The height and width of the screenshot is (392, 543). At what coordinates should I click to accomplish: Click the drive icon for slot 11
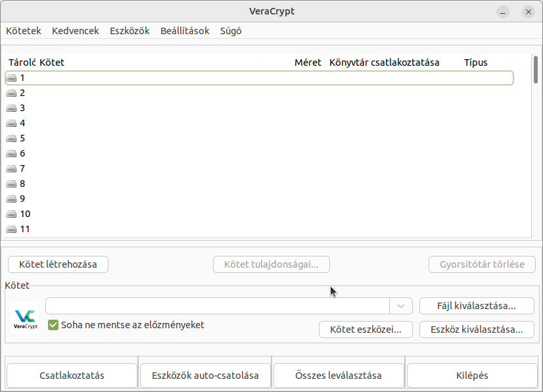(11, 229)
